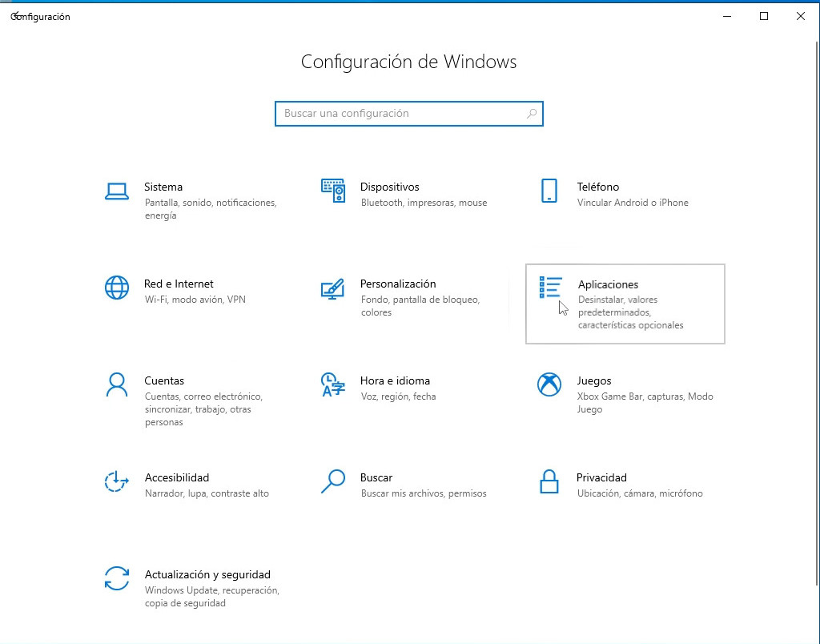Maximize the Configuración window

764,16
